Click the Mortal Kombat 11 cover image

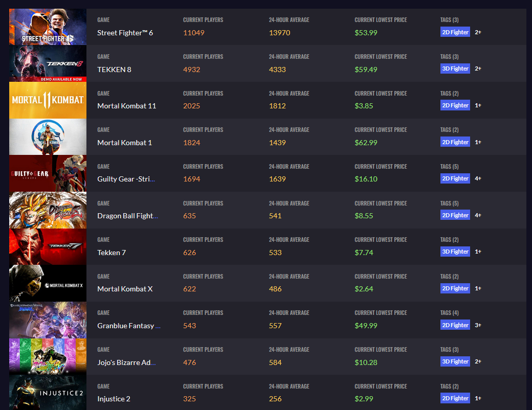click(48, 100)
